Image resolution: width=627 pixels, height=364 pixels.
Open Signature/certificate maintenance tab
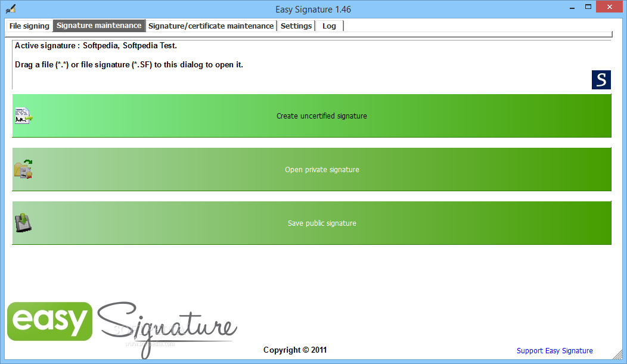pyautogui.click(x=211, y=26)
